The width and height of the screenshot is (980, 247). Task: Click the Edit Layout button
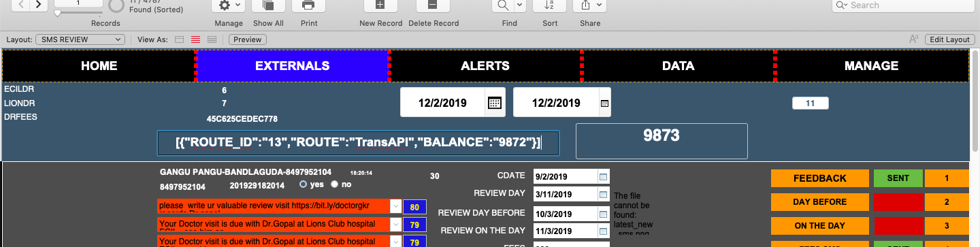(950, 39)
